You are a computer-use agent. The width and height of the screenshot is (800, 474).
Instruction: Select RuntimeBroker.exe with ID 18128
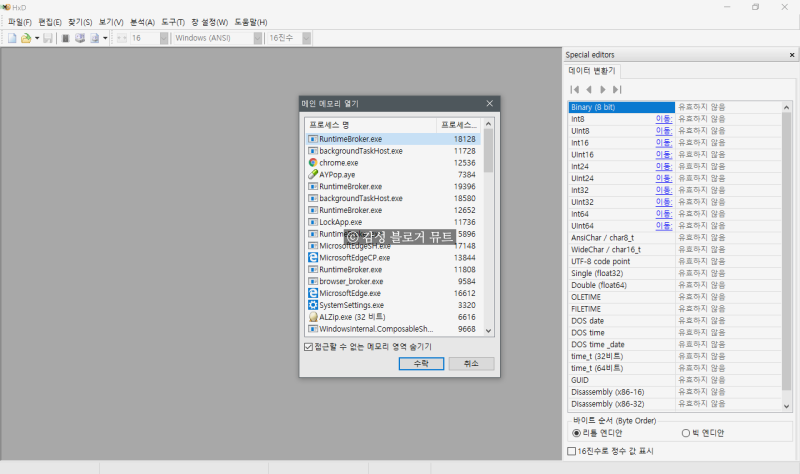tap(393, 139)
